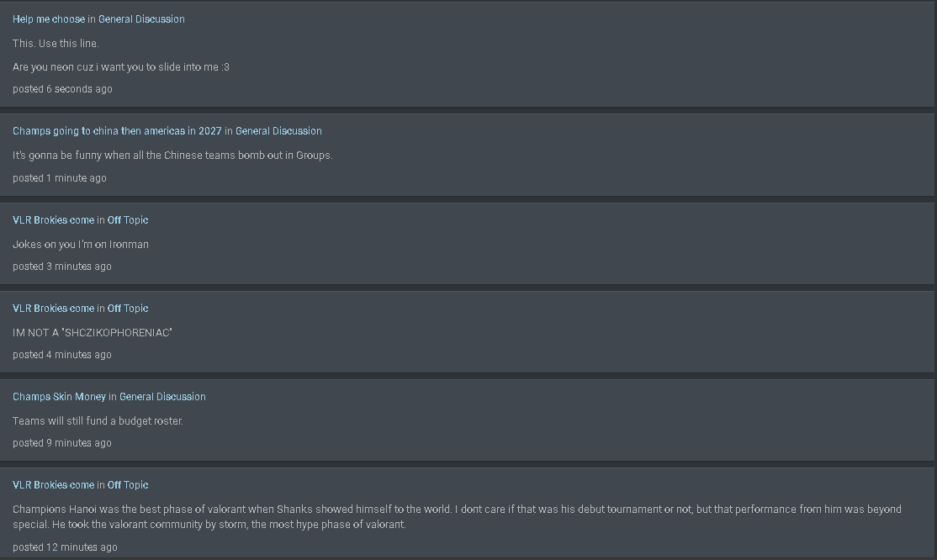Open the "Help me choose" thread
Screen dimensions: 937x560
pos(49,19)
